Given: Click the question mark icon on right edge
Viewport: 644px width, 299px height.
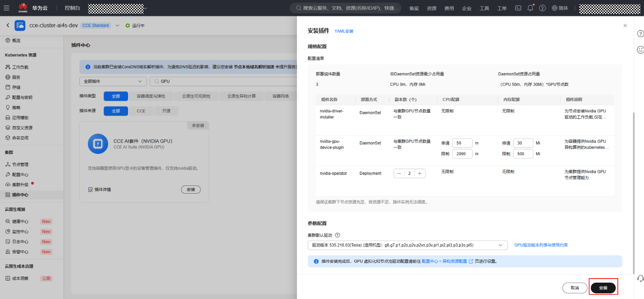Looking at the screenshot, I should pos(640,33).
